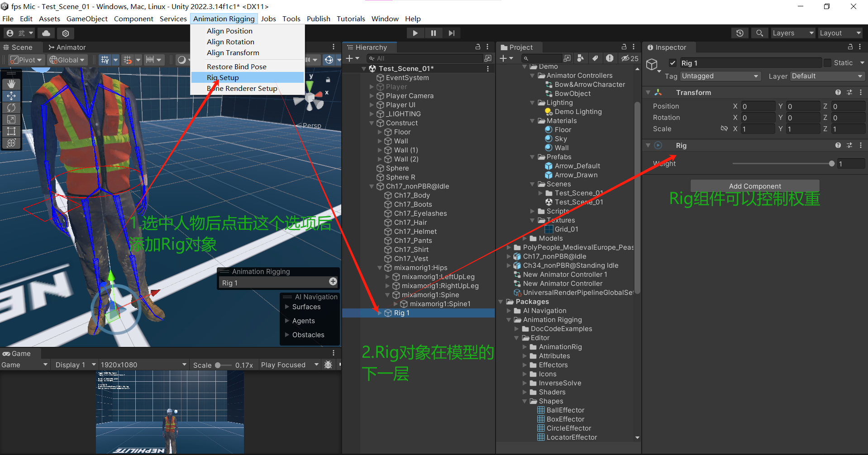
Task: Open Rig component help icon
Action: tap(838, 145)
